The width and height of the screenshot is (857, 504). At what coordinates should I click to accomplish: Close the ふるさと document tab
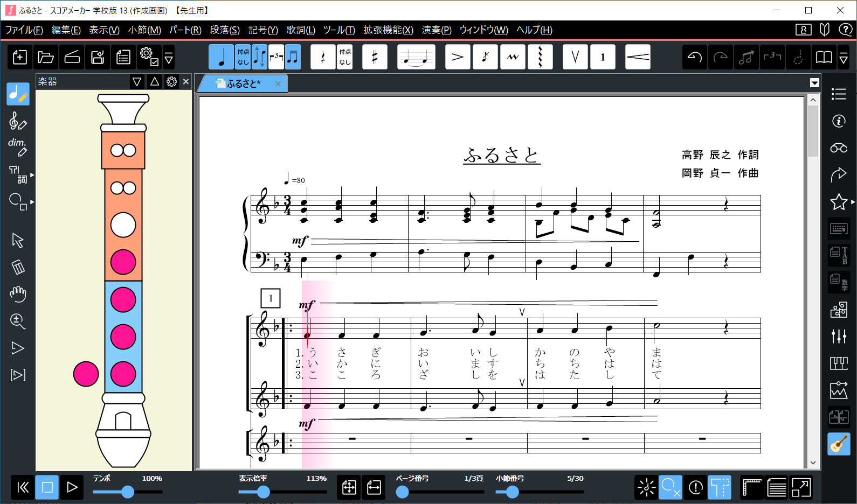tap(278, 83)
